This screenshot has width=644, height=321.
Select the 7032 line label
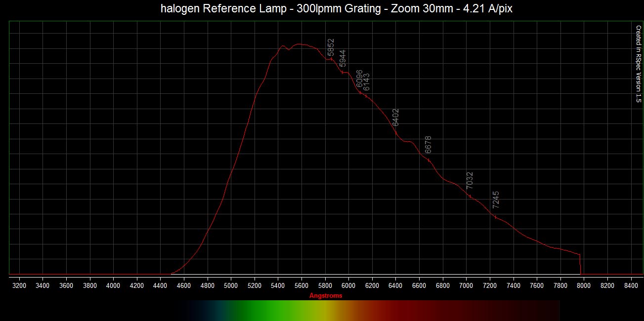coord(470,180)
